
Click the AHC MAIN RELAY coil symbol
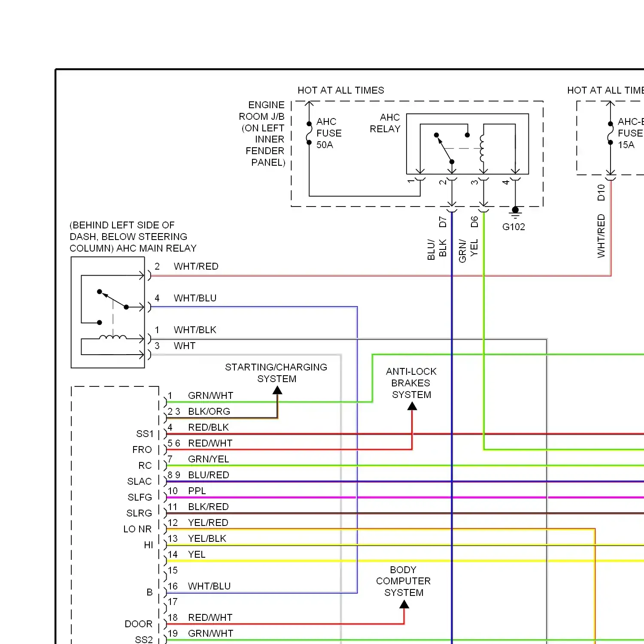click(x=112, y=337)
